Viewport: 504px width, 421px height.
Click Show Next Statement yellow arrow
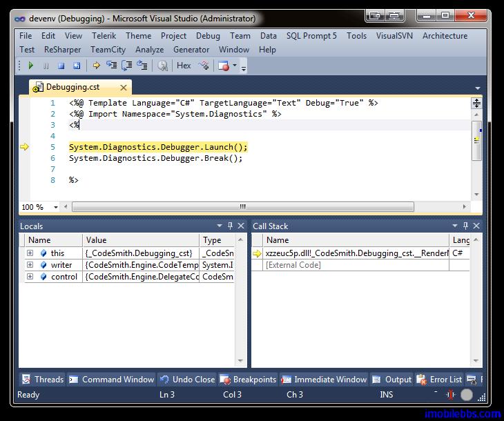pyautogui.click(x=96, y=66)
